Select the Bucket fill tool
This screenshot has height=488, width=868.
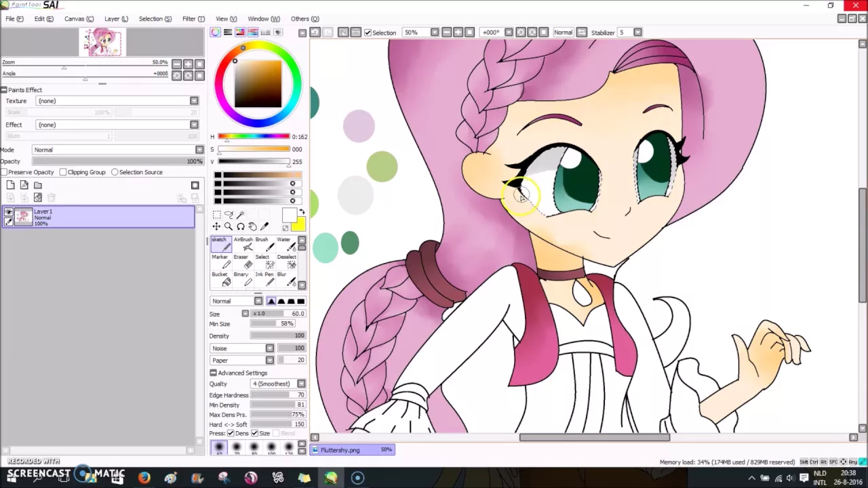click(221, 279)
